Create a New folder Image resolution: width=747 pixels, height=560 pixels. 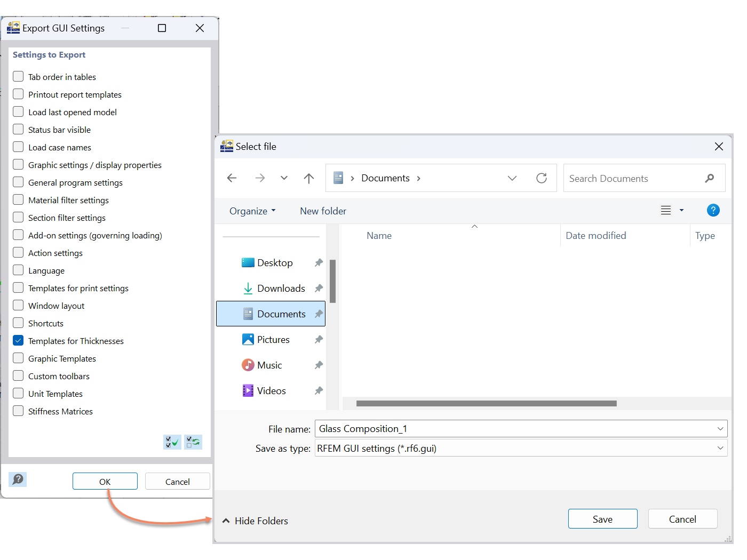pyautogui.click(x=323, y=211)
